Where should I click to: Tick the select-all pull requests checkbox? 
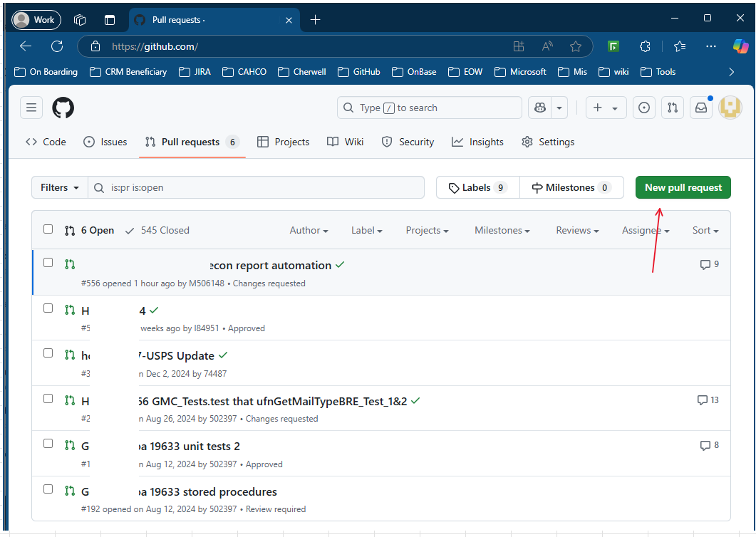click(x=48, y=229)
